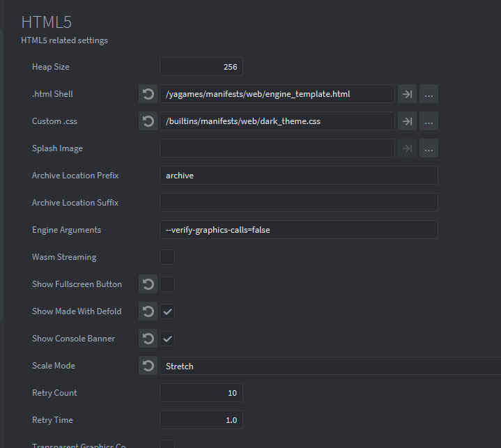The image size is (501, 448).
Task: Uncheck Show Console Banner
Action: [x=167, y=339]
